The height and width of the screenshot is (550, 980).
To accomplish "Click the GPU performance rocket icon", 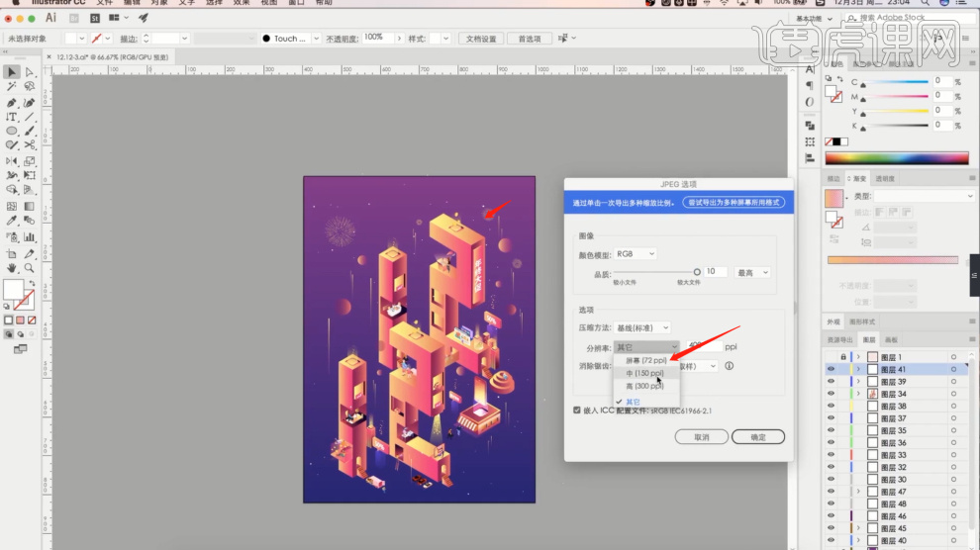I will click(x=144, y=18).
